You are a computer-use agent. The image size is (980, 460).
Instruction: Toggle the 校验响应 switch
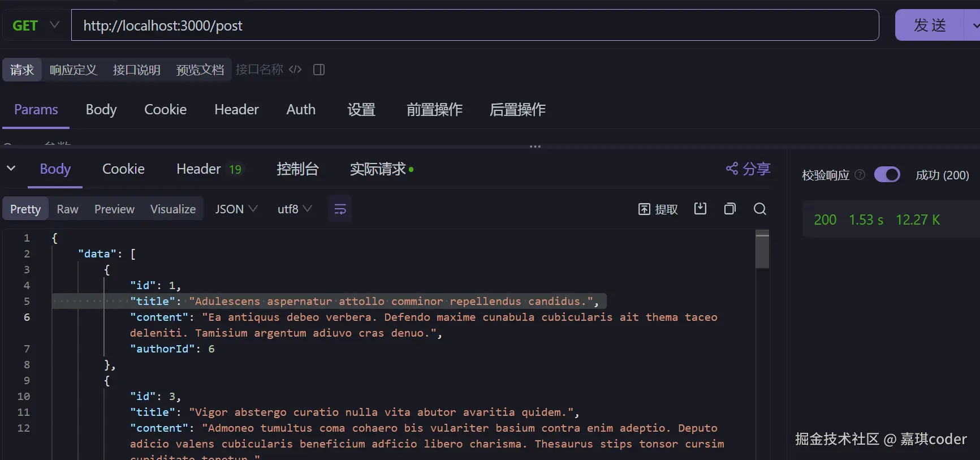click(x=887, y=175)
